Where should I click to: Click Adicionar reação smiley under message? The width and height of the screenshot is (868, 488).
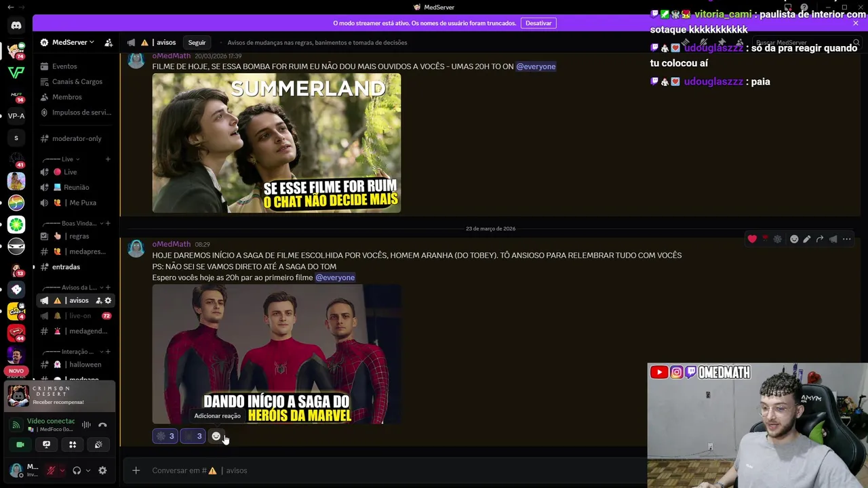[216, 436]
